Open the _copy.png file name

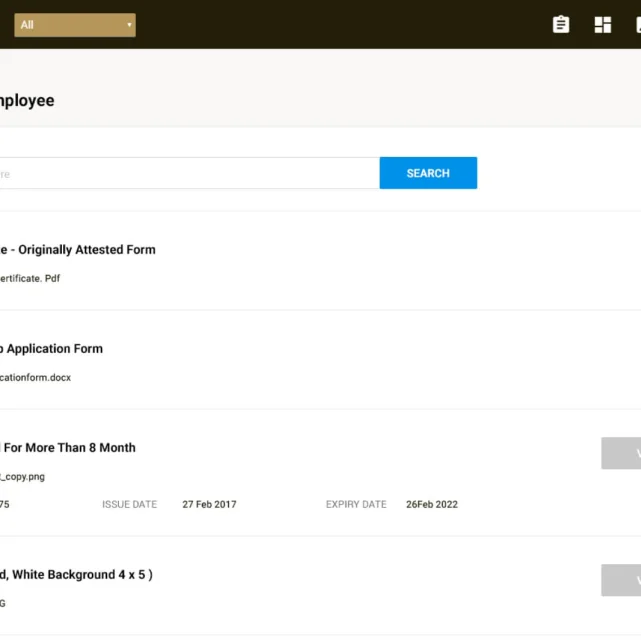click(22, 477)
